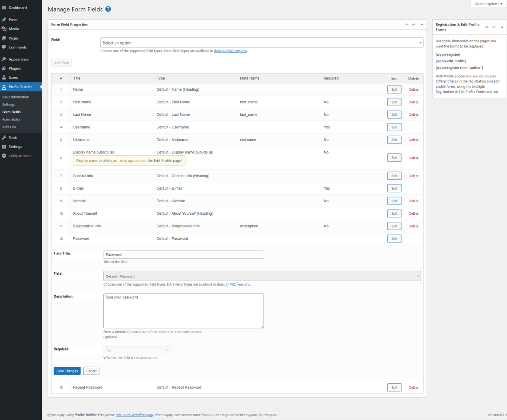Toggle the Form Field Properties panel triangle
The width and height of the screenshot is (507, 420).
[x=422, y=25]
